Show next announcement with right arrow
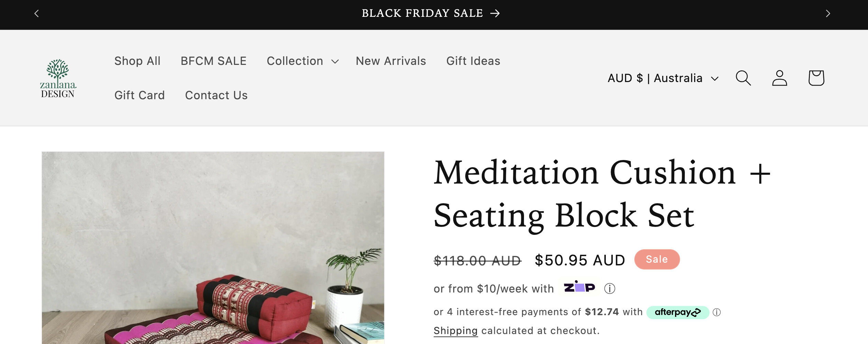Image resolution: width=868 pixels, height=344 pixels. click(828, 13)
